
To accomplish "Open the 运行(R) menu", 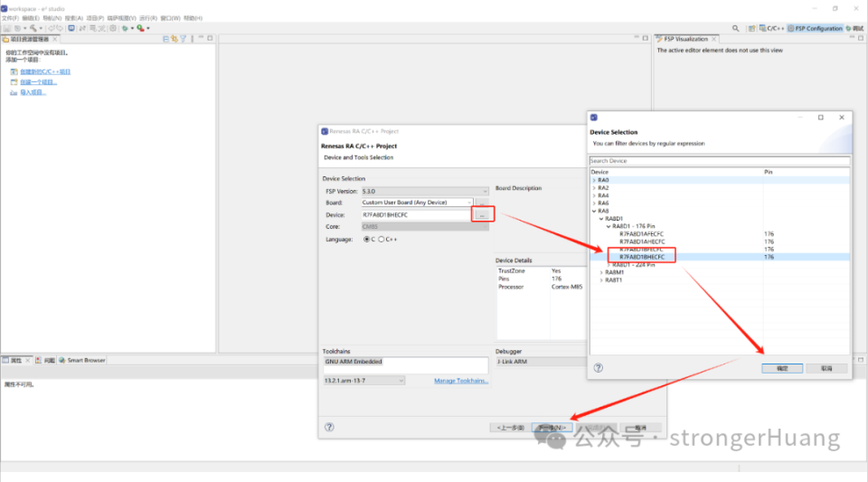I will pos(147,18).
